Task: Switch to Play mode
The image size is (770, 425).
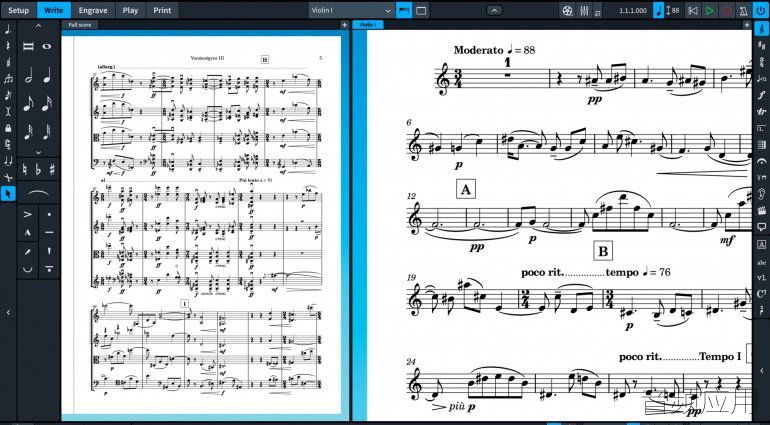Action: click(130, 10)
